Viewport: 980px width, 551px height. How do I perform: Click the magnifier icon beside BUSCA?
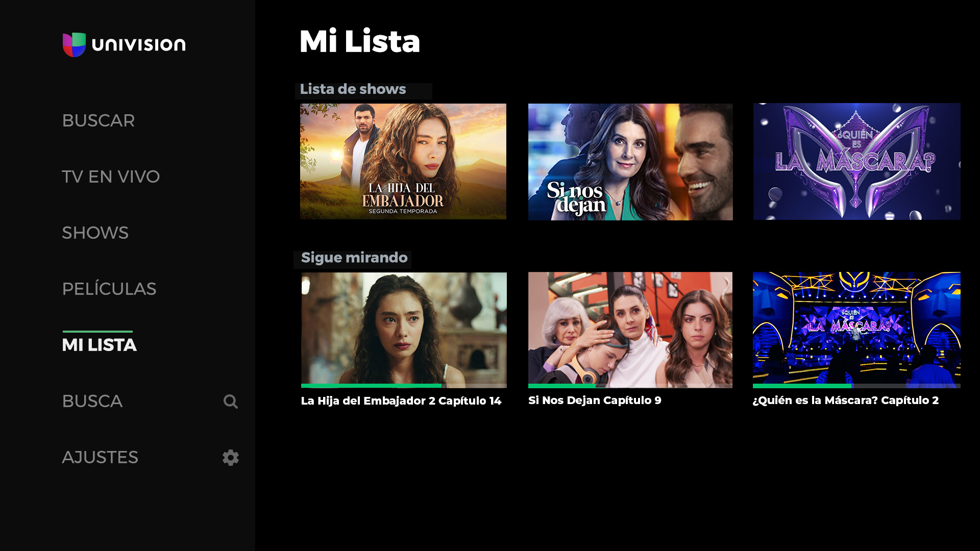click(x=231, y=402)
